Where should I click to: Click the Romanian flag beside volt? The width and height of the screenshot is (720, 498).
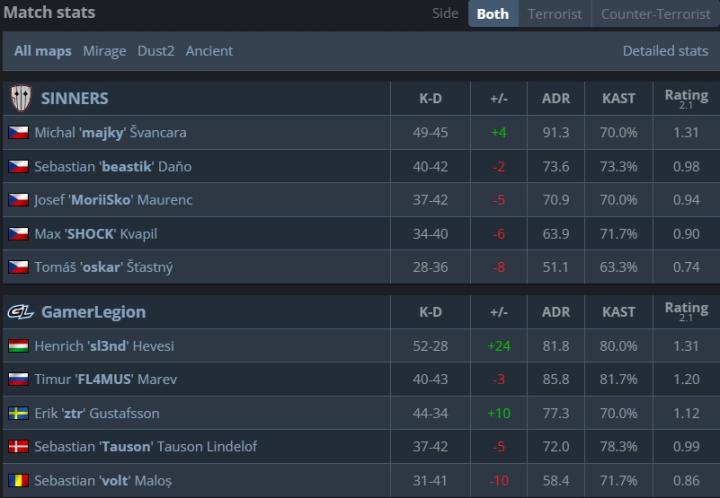click(x=18, y=480)
